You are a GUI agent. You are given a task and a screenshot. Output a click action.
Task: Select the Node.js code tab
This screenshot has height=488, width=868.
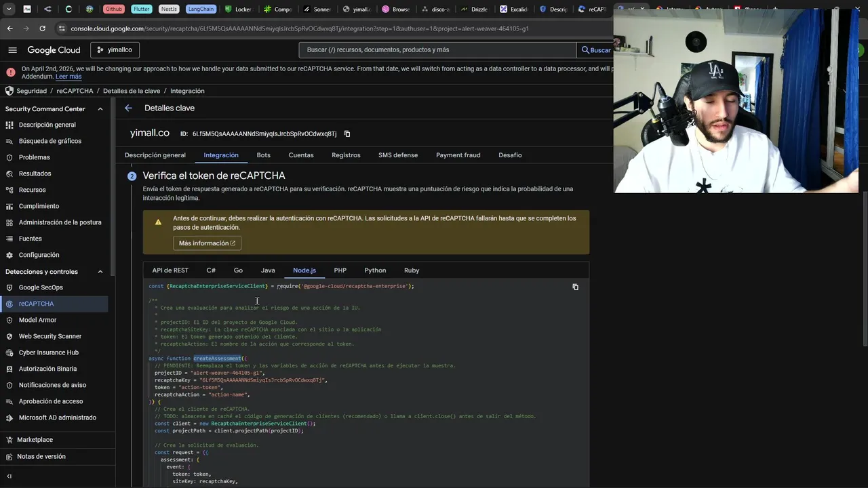tap(304, 270)
